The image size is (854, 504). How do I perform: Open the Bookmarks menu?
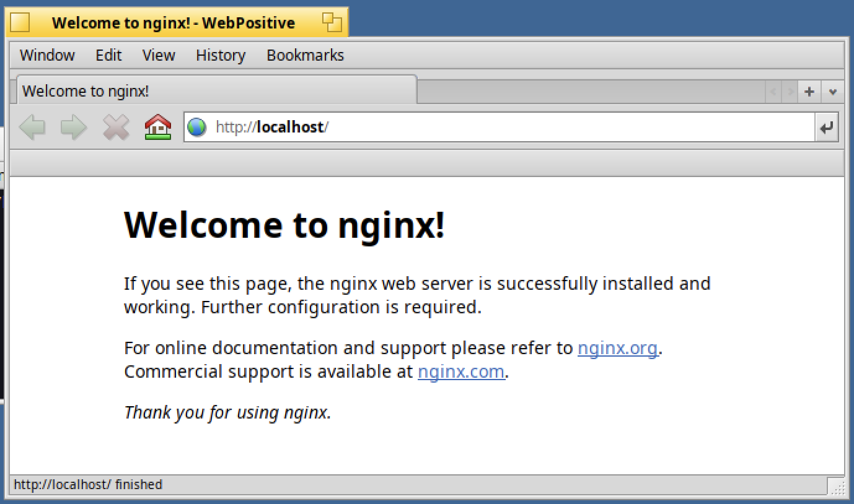pyautogui.click(x=306, y=55)
